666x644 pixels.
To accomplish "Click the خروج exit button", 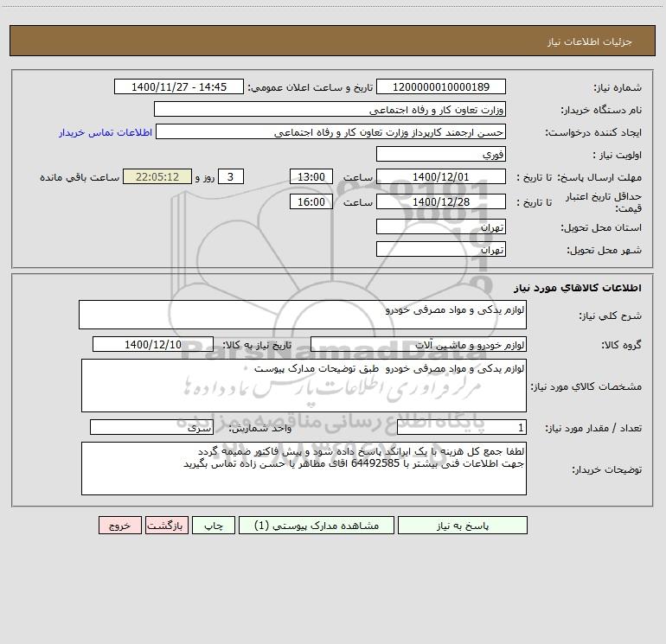I will (119, 526).
